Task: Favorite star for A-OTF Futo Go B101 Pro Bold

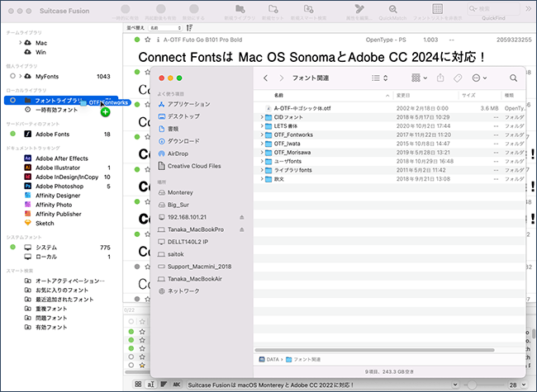Action: tap(148, 40)
